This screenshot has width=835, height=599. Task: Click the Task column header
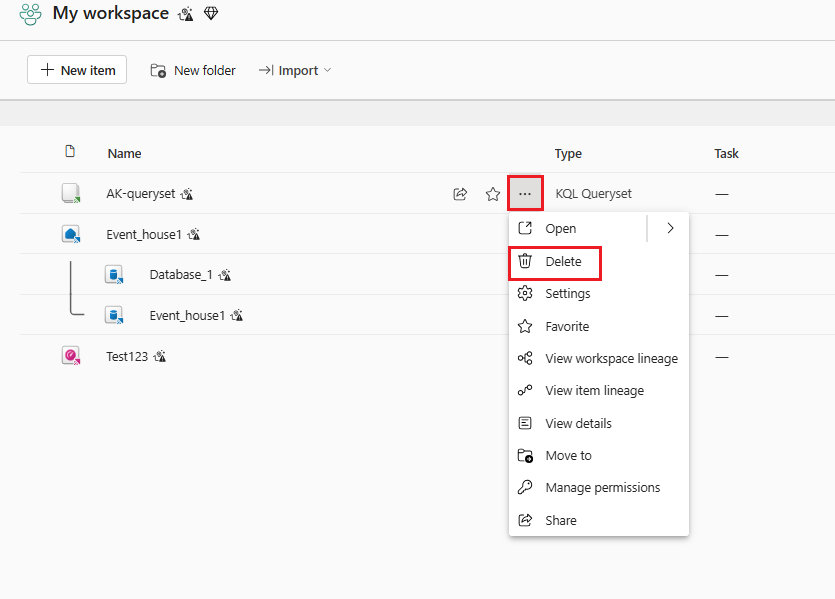click(726, 153)
